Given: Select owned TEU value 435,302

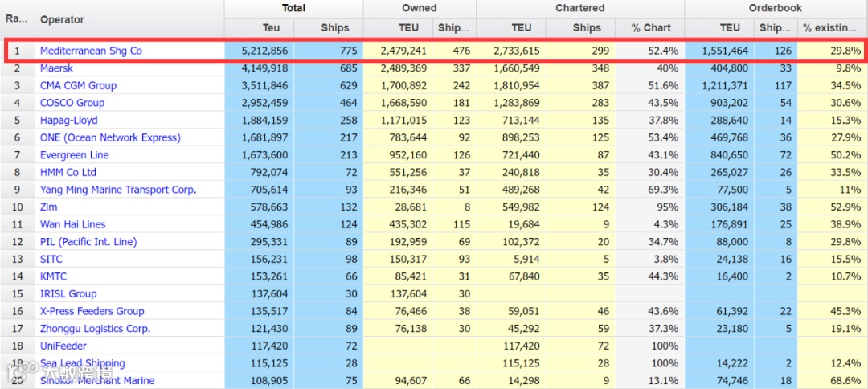Looking at the screenshot, I should click(x=407, y=224).
